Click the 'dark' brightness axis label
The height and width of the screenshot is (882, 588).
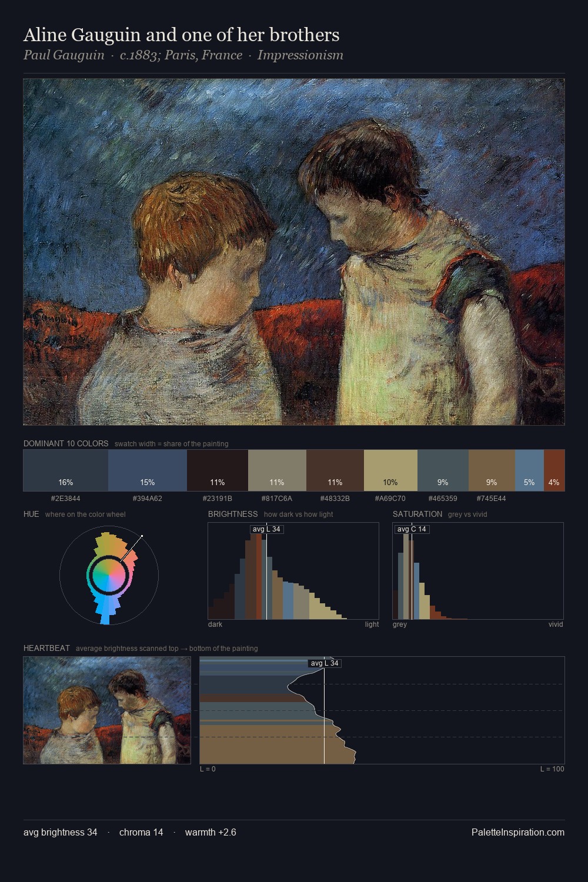coord(215,624)
